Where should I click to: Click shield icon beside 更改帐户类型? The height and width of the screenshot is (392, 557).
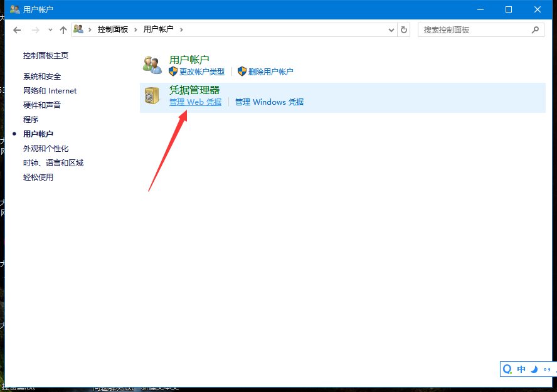tap(173, 72)
